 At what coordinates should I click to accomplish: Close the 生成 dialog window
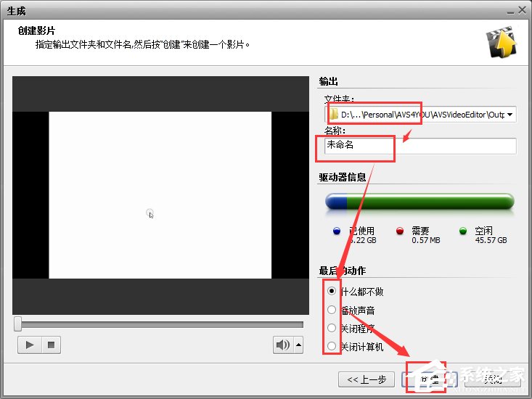coord(523,10)
